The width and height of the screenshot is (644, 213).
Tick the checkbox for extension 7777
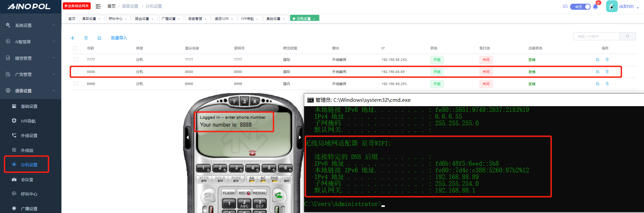pos(76,60)
